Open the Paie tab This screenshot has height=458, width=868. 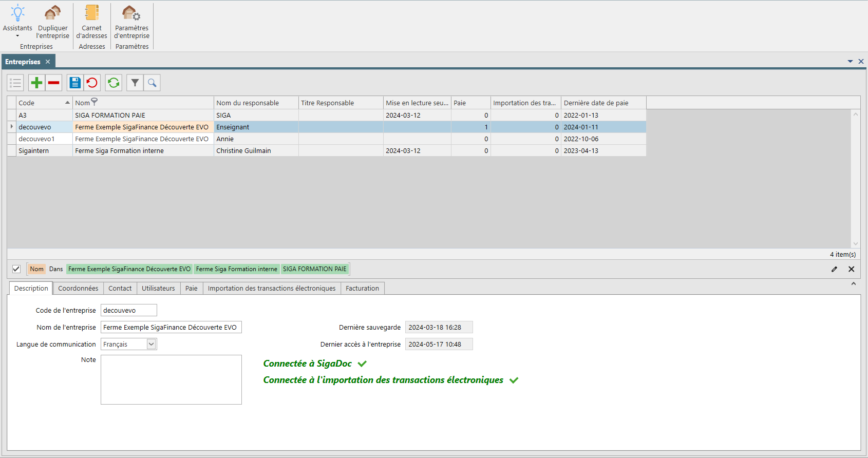pyautogui.click(x=192, y=289)
